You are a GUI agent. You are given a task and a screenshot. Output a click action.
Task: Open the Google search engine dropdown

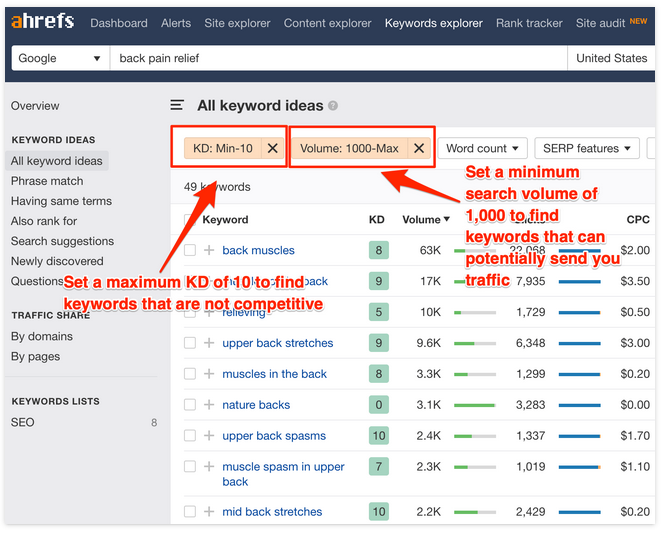coord(60,58)
